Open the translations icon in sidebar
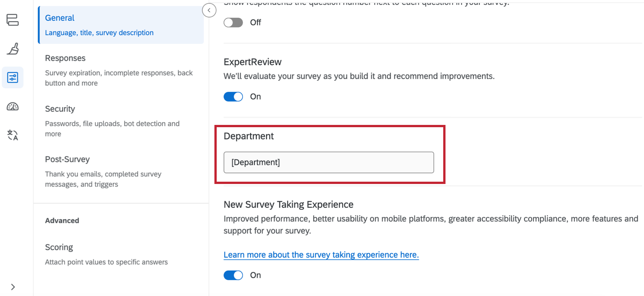Image resolution: width=644 pixels, height=296 pixels. point(13,135)
